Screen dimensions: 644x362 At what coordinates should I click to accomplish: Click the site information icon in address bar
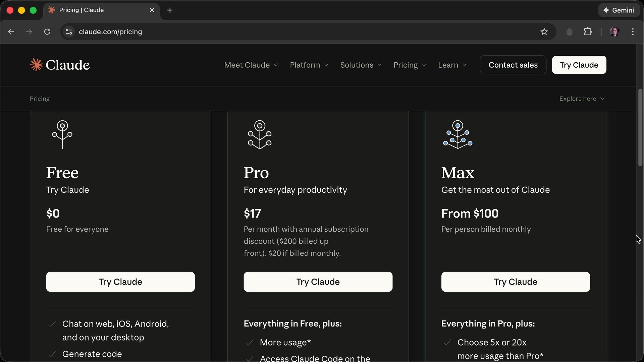tap(69, 32)
